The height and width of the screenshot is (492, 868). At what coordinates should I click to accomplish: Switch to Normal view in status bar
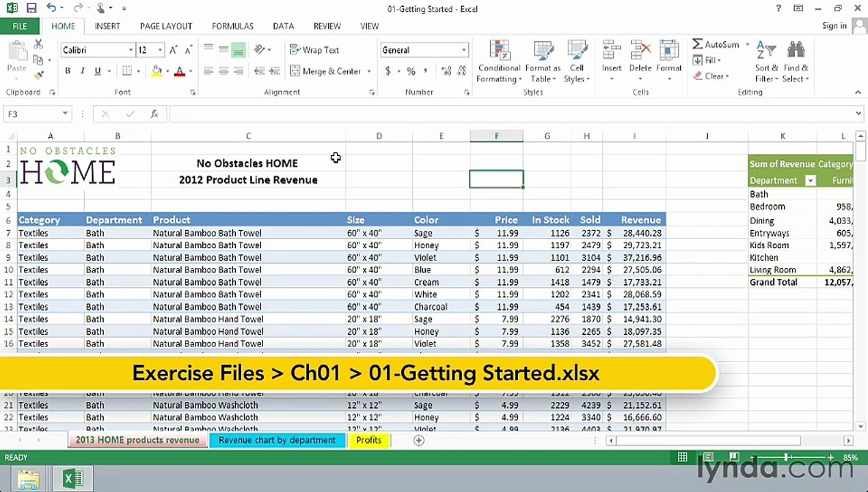coord(682,457)
